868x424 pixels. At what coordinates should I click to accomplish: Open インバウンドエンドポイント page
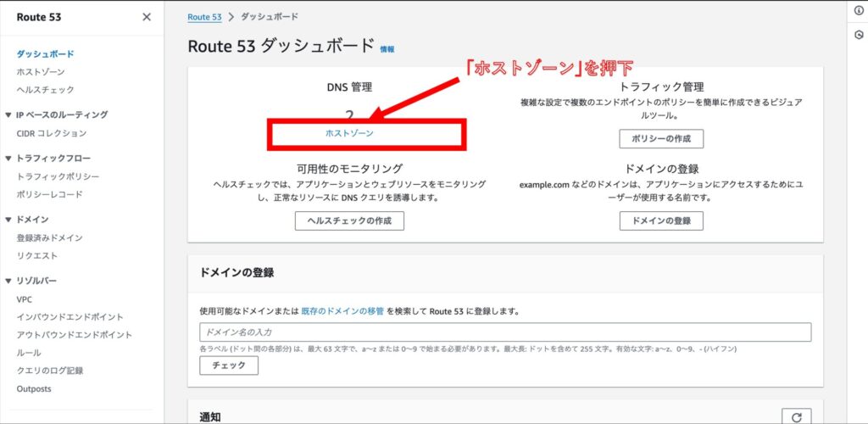[70, 317]
